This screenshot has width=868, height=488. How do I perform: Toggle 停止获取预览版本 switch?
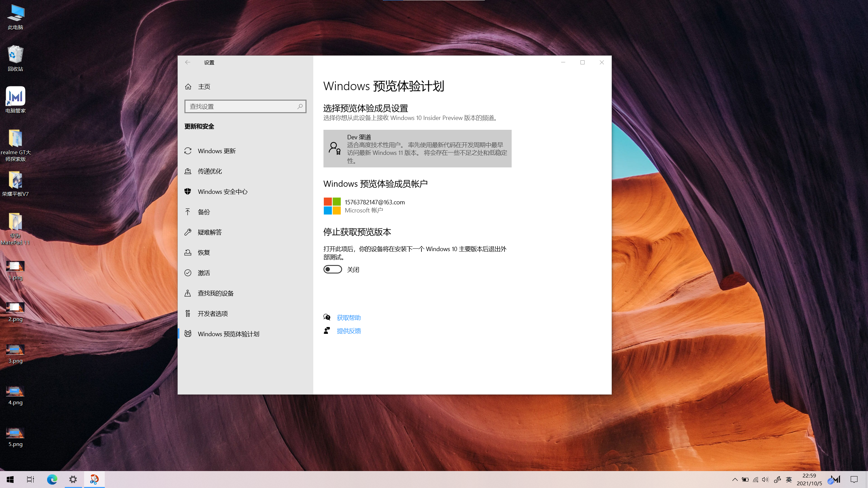[333, 269]
